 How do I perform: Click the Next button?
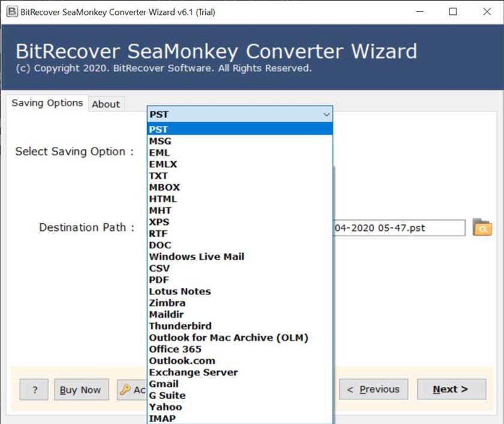click(451, 389)
